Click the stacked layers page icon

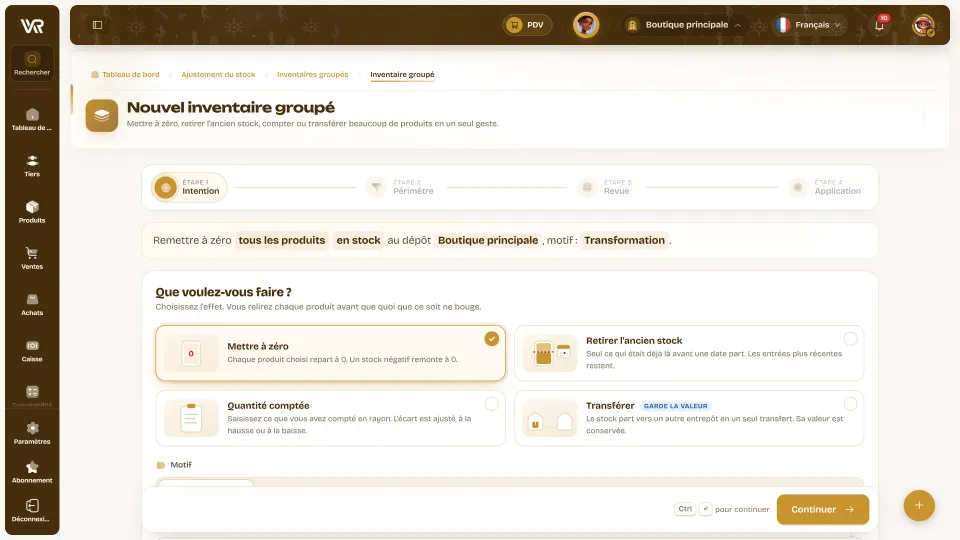(102, 115)
